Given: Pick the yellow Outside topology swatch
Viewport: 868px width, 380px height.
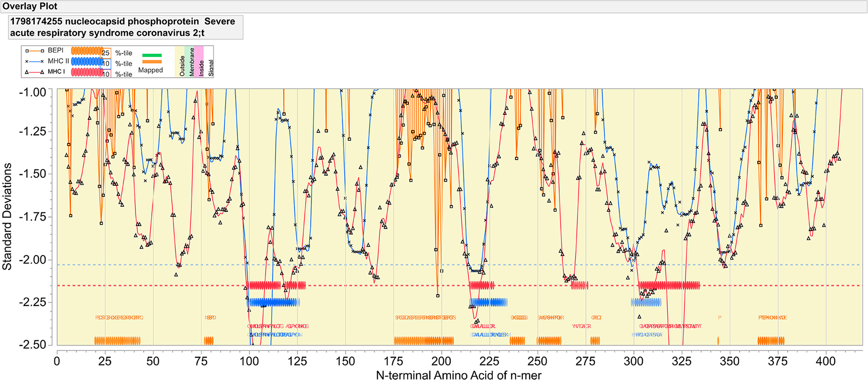Looking at the screenshot, I should [180, 61].
